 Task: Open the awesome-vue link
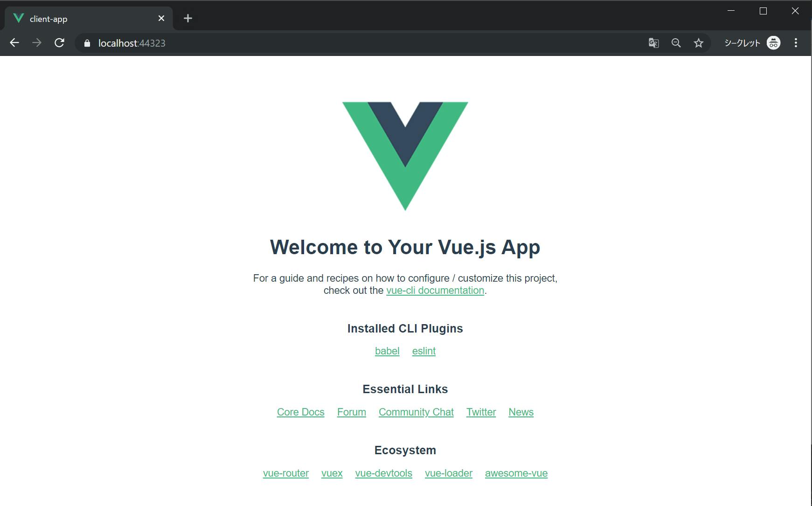coord(516,473)
